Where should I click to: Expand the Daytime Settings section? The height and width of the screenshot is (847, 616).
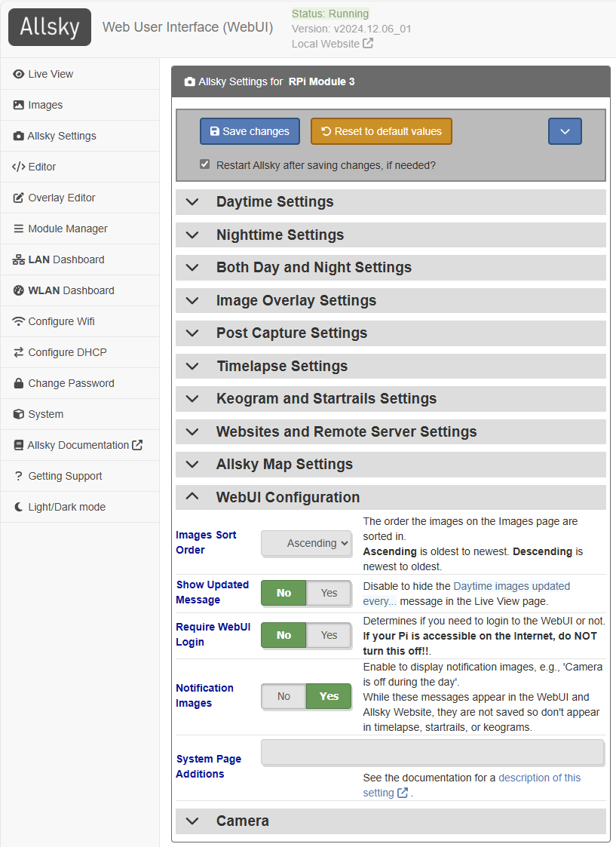click(274, 202)
